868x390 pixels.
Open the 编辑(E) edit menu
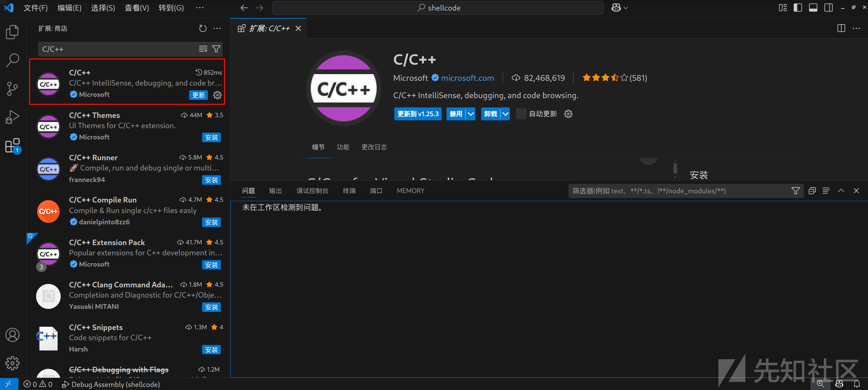click(69, 8)
